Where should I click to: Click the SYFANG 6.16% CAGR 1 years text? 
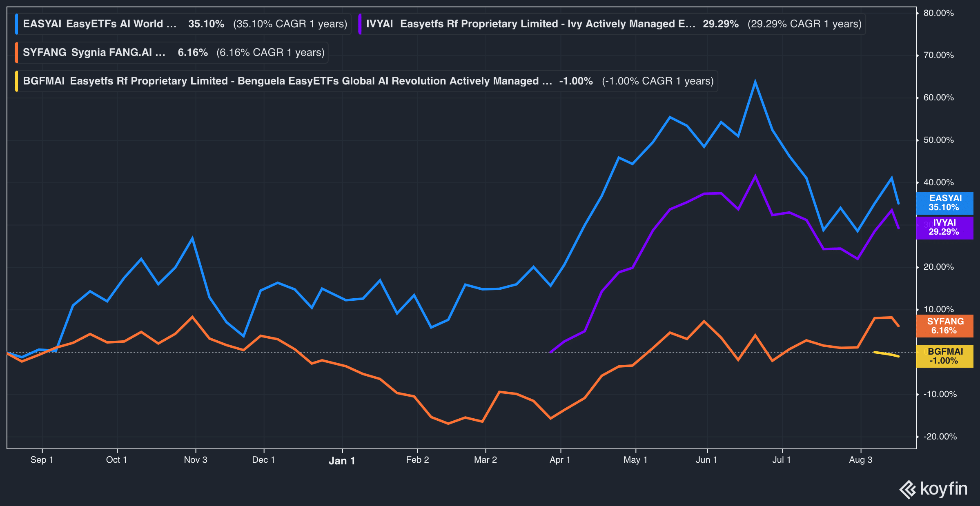click(270, 53)
